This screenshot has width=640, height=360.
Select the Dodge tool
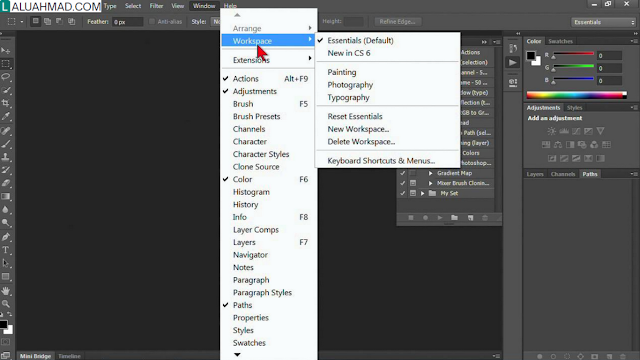point(6,223)
